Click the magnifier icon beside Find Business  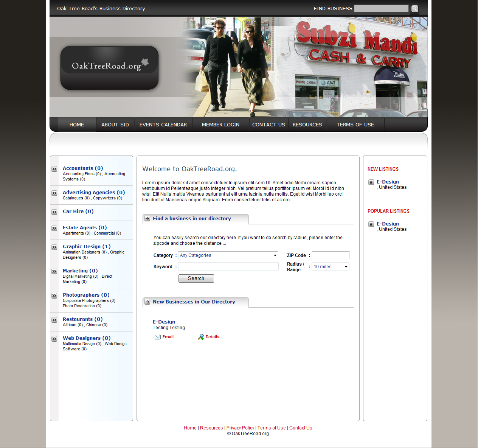tap(414, 9)
